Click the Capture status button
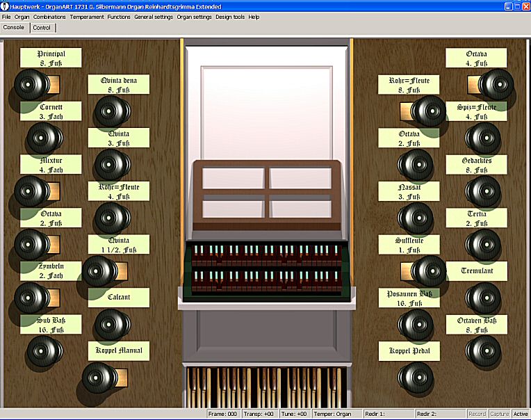Screen dimensions: 531x420 point(500,414)
